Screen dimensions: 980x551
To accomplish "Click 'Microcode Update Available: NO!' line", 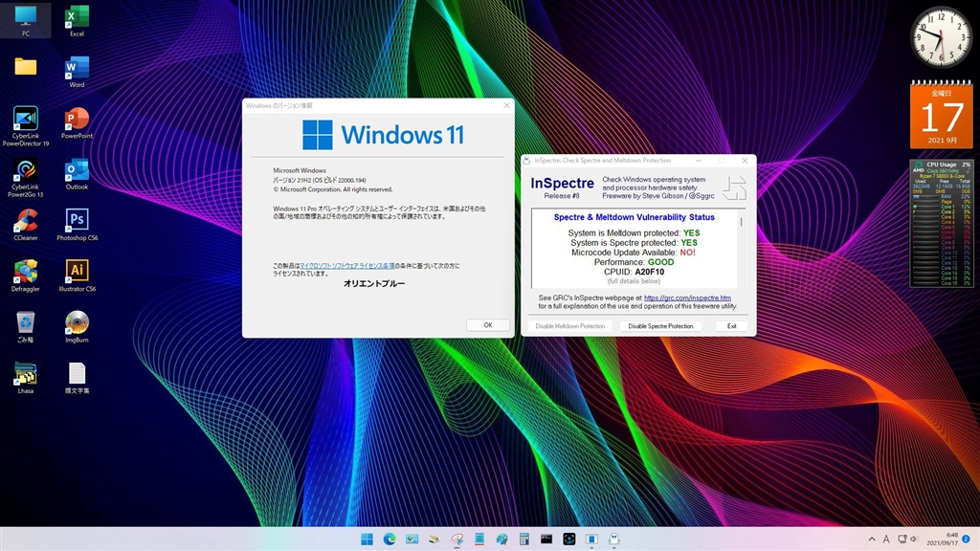I will 634,253.
